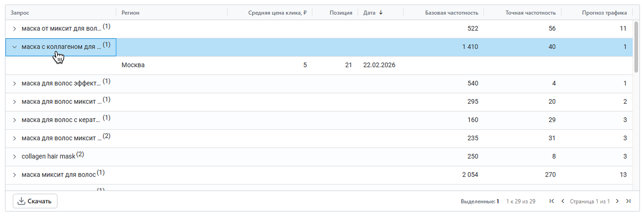Click the descending sort arrow on Дата
Screen dimensions: 644x217
[381, 13]
